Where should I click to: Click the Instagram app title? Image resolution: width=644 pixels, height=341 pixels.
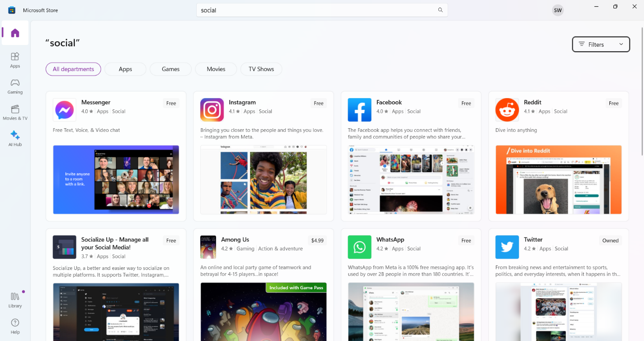(x=242, y=102)
